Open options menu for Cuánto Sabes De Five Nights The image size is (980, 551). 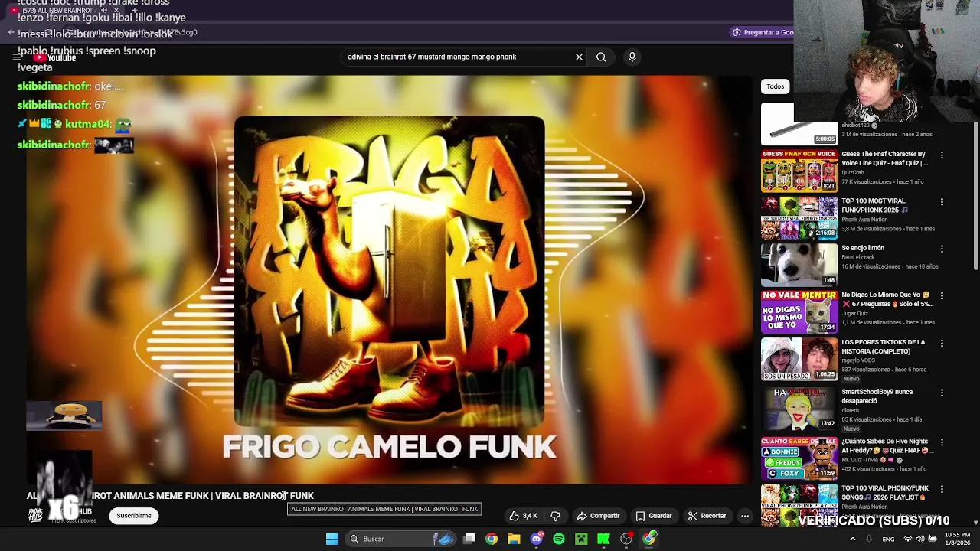942,442
